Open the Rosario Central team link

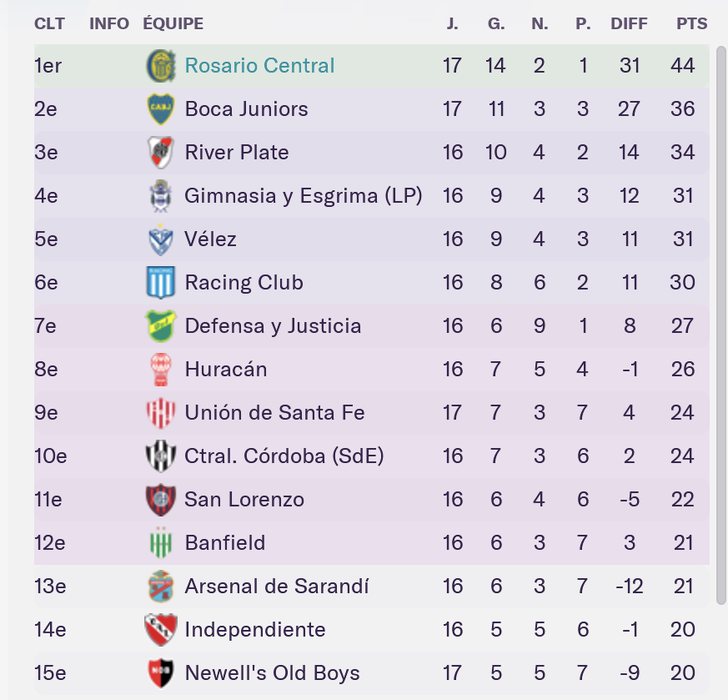click(x=259, y=65)
